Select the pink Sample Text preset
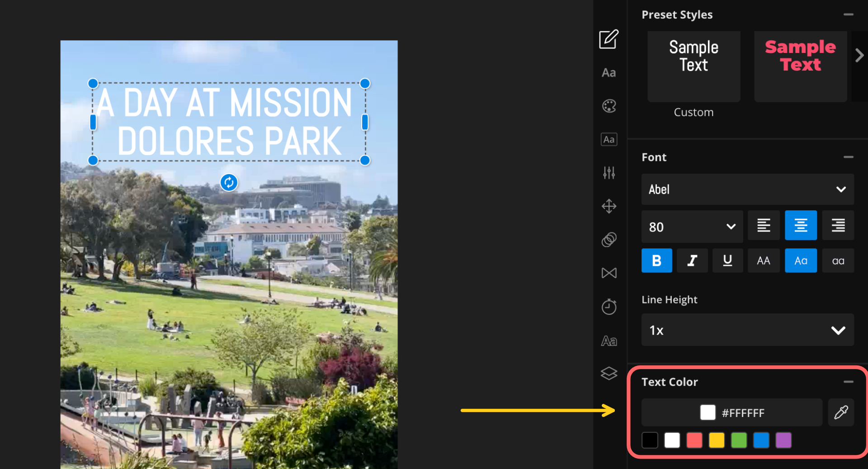Screen dimensions: 868x469 [x=800, y=66]
